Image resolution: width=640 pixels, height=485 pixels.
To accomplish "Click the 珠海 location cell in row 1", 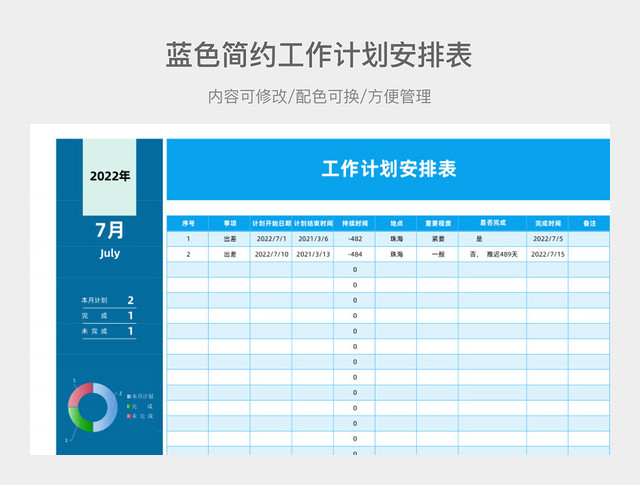I will pos(396,239).
